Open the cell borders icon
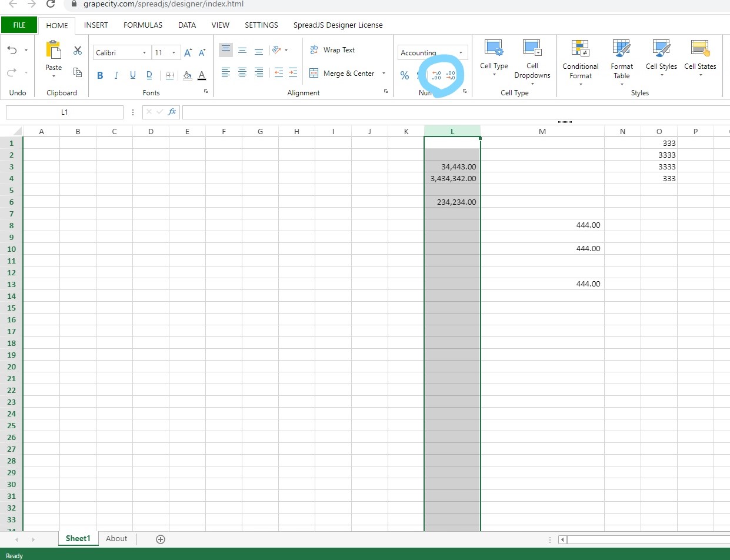The height and width of the screenshot is (560, 730). [169, 75]
